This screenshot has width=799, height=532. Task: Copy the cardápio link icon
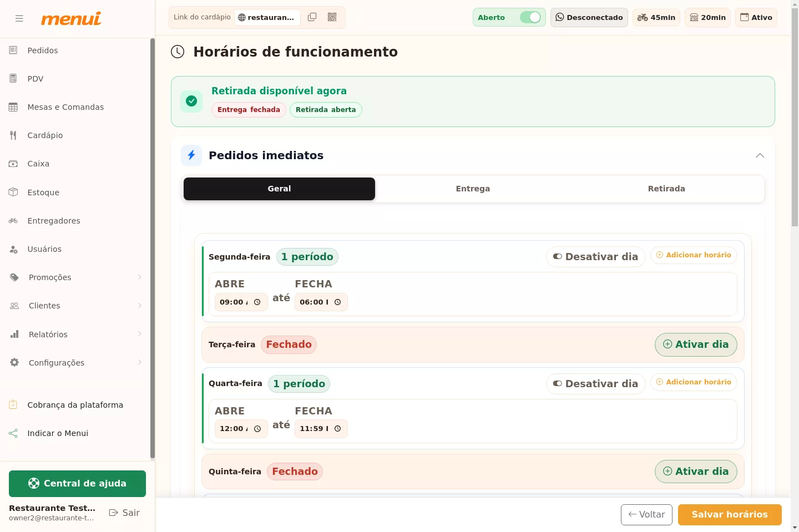coord(312,17)
